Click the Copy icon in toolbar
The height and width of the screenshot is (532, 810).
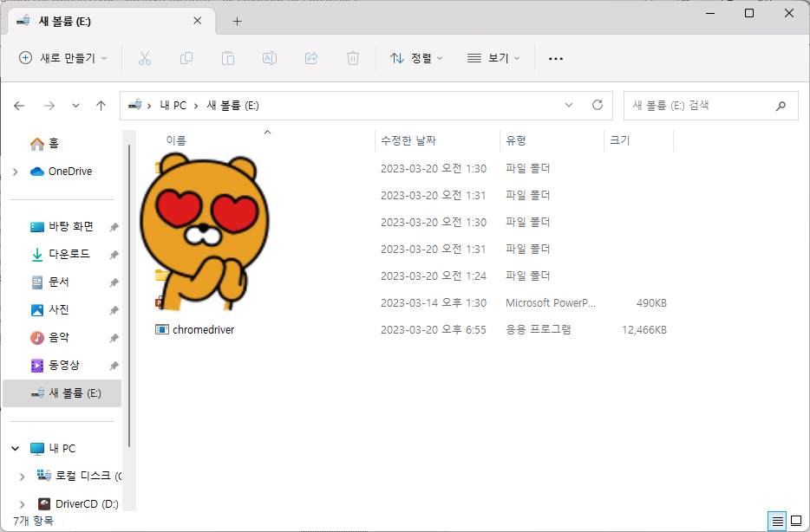coord(186,58)
